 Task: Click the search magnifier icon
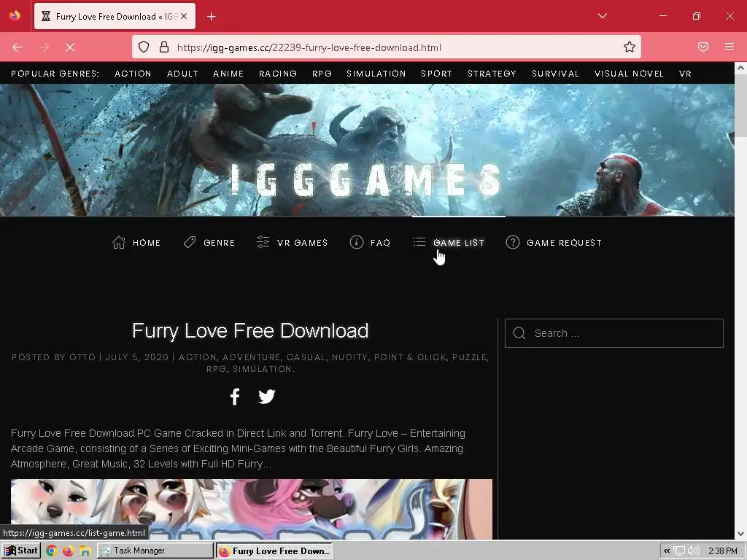(x=519, y=333)
